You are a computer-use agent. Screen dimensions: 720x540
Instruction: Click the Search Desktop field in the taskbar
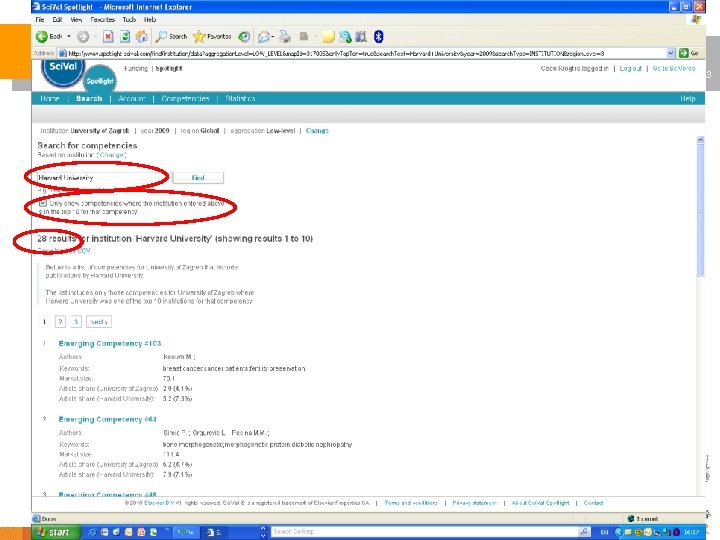coord(424,532)
